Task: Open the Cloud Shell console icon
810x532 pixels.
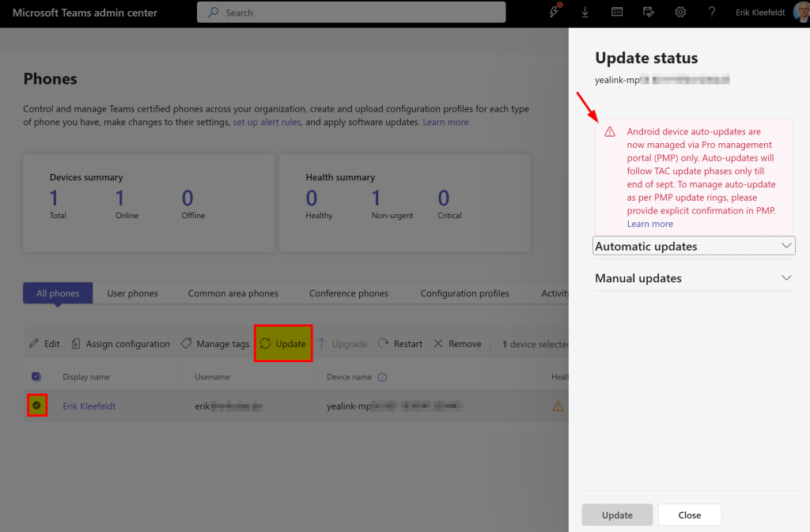Action: pos(617,12)
